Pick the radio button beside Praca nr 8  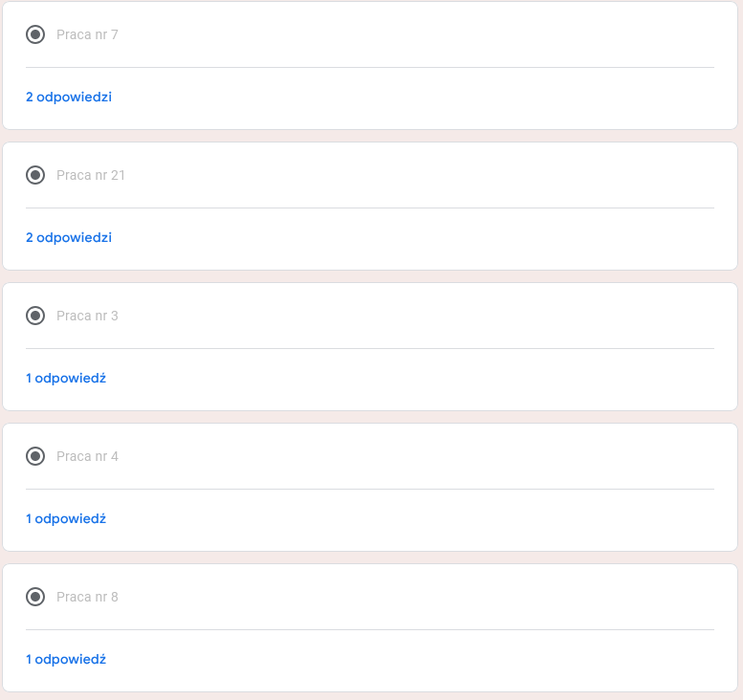coord(35,597)
